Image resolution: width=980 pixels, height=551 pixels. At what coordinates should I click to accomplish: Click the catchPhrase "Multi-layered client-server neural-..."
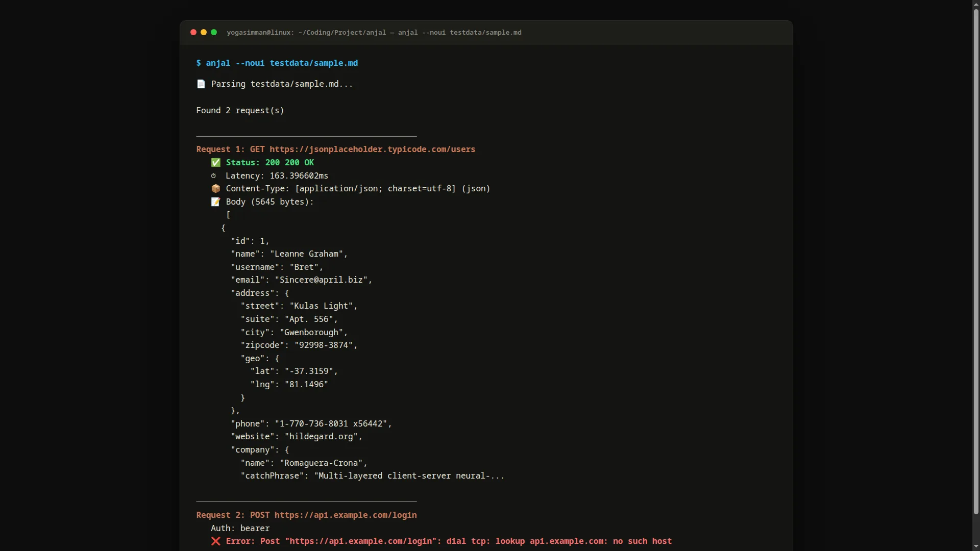409,476
